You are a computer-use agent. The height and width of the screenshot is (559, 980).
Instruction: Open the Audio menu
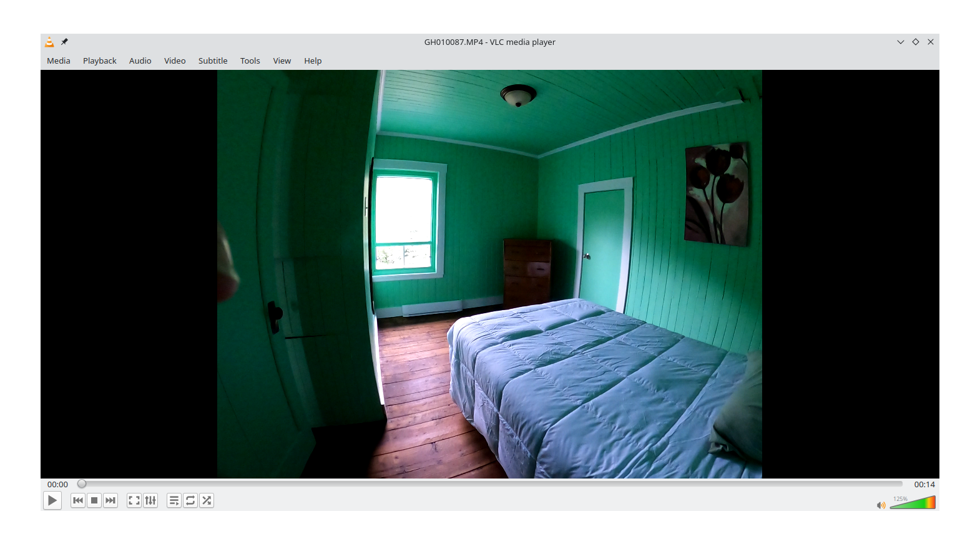(140, 61)
